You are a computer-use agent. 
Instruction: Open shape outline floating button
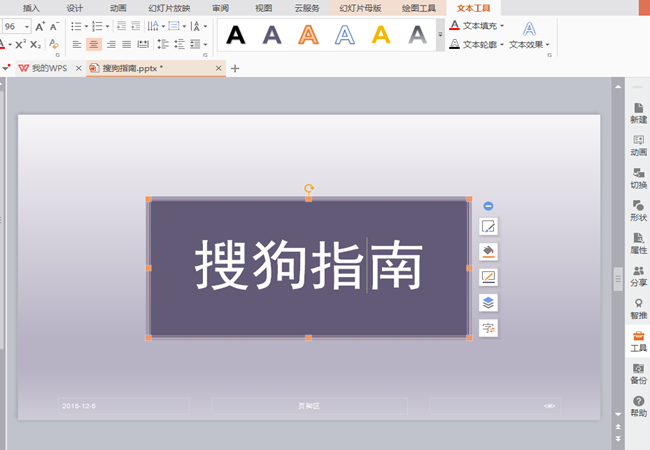tap(488, 277)
